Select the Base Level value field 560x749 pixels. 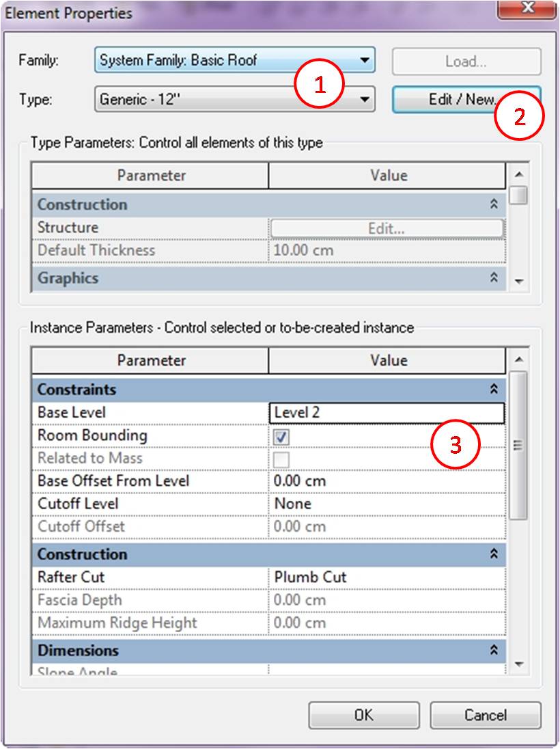click(387, 413)
